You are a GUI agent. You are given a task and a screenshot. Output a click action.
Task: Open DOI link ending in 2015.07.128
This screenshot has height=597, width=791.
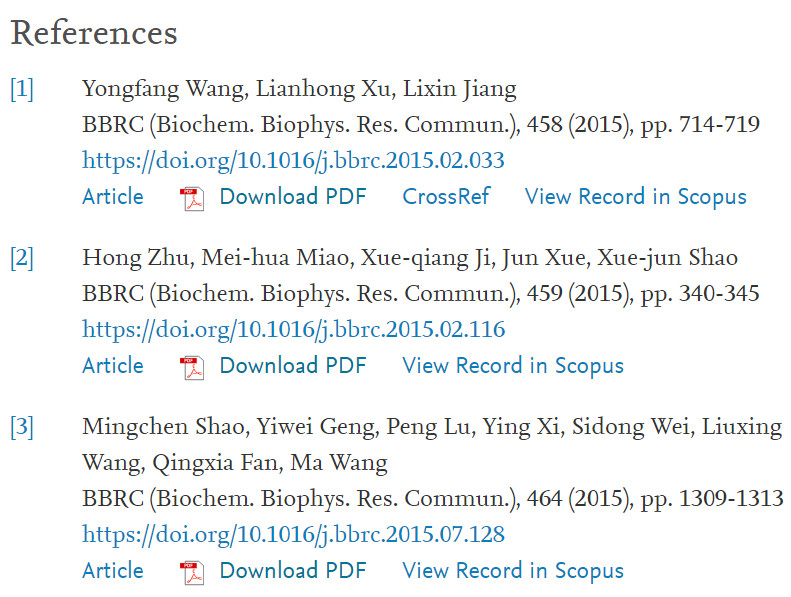pyautogui.click(x=293, y=534)
